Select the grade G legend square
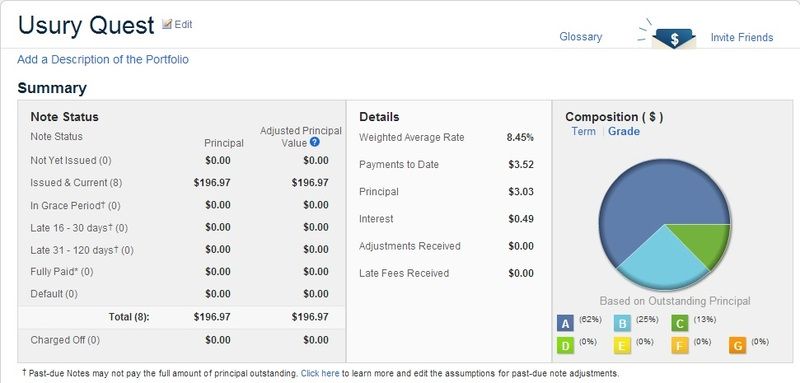This screenshot has width=800, height=383. (737, 346)
